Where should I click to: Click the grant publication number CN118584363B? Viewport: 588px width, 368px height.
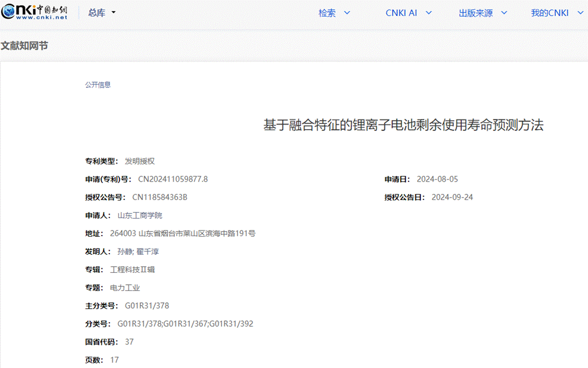click(160, 198)
